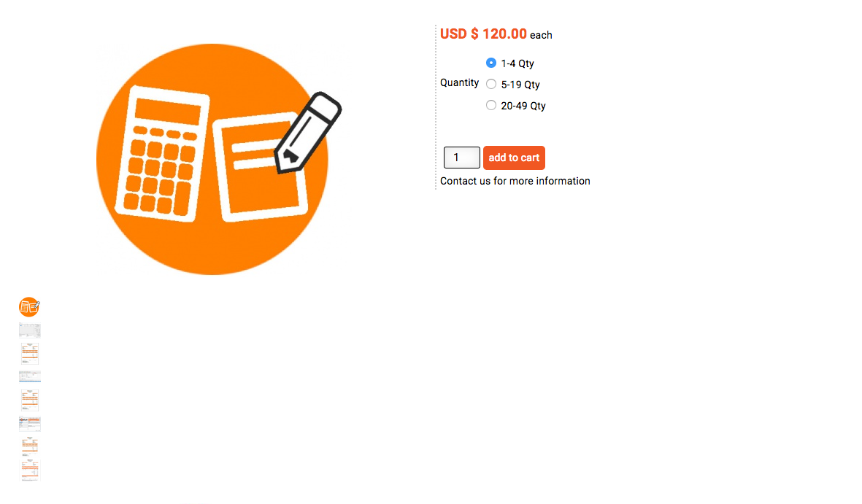Show the fifth gallery thumbnail
This screenshot has height=504, width=862.
(29, 400)
